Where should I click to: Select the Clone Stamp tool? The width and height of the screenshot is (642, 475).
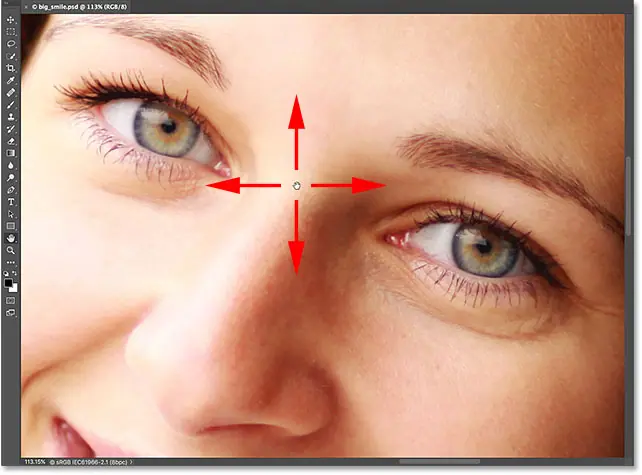pyautogui.click(x=11, y=117)
